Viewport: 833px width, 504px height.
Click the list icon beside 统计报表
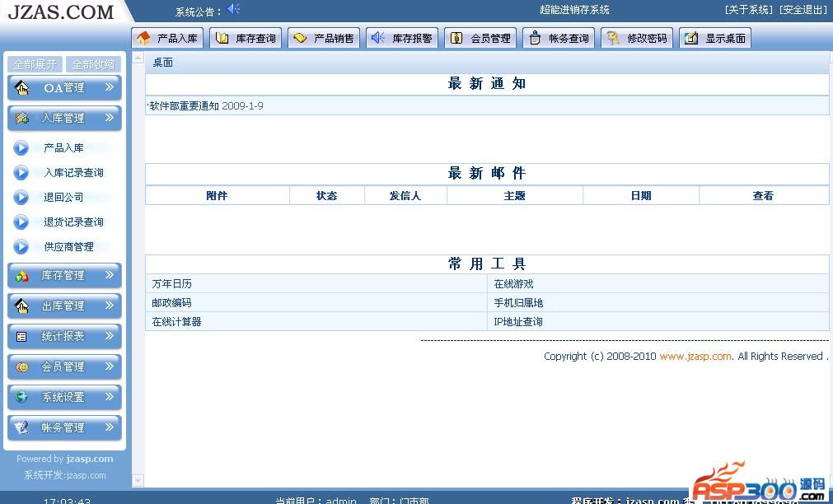pos(21,336)
